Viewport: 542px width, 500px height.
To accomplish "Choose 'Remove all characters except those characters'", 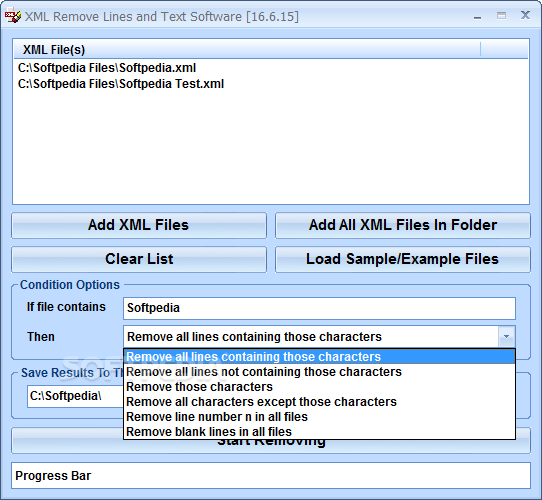I will point(319,402).
